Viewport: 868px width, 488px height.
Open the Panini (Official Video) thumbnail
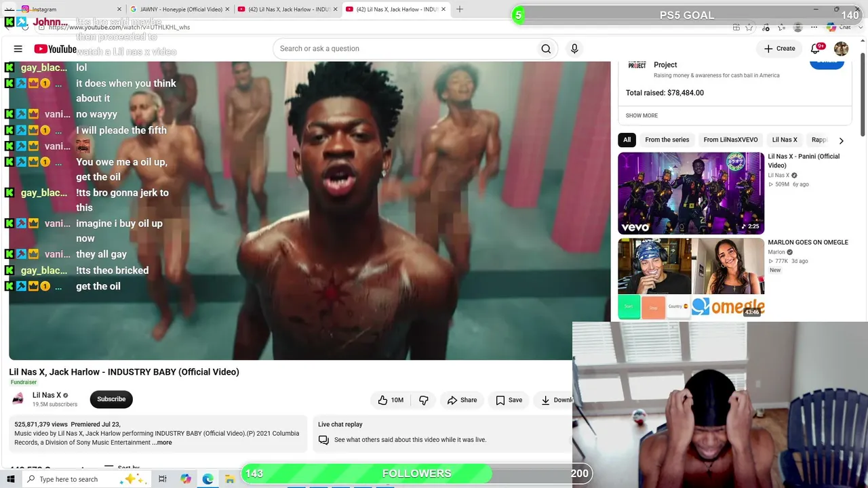[691, 193]
